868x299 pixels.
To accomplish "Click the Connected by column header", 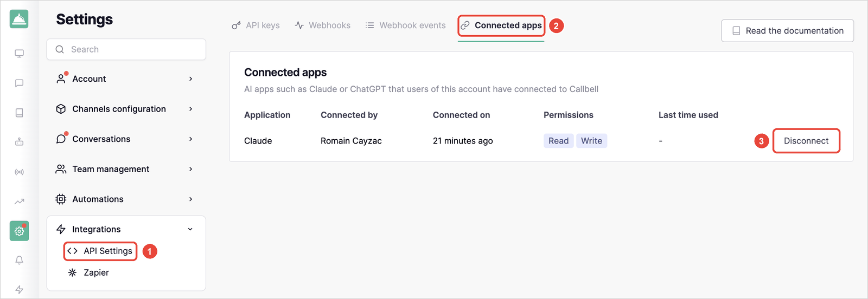I will click(x=349, y=115).
